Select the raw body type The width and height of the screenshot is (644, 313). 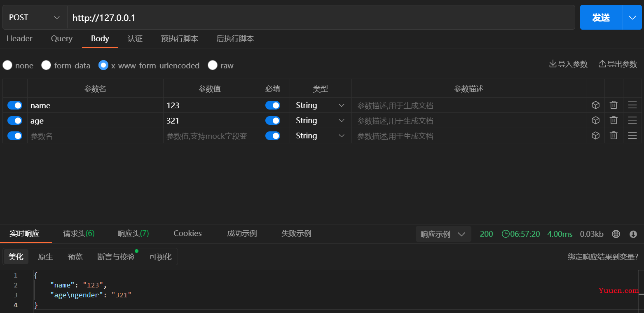pyautogui.click(x=213, y=65)
